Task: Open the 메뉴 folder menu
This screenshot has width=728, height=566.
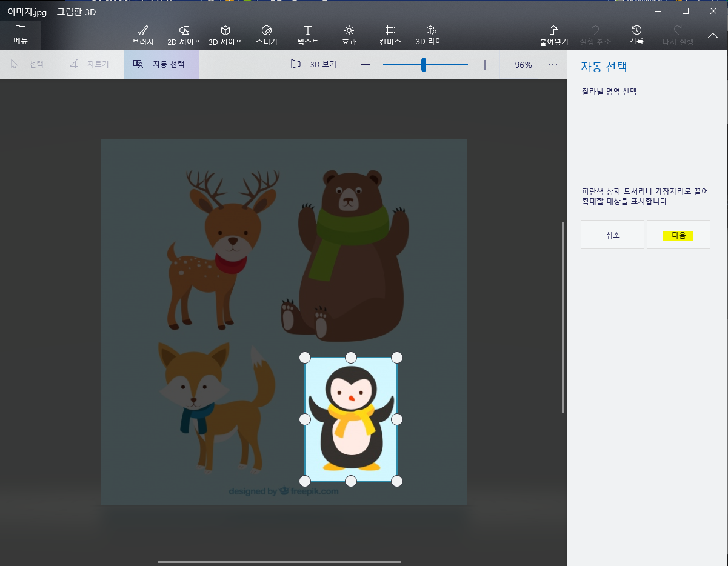Action: [x=21, y=35]
